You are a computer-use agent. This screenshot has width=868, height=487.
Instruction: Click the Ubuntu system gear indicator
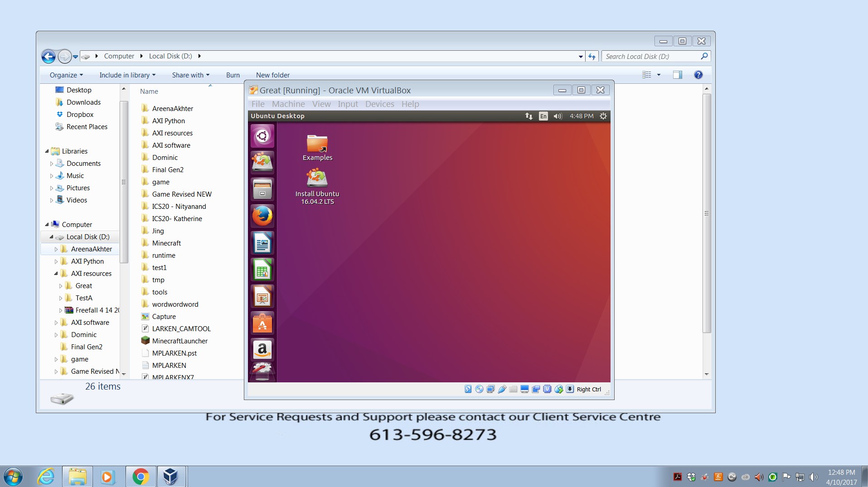[603, 116]
